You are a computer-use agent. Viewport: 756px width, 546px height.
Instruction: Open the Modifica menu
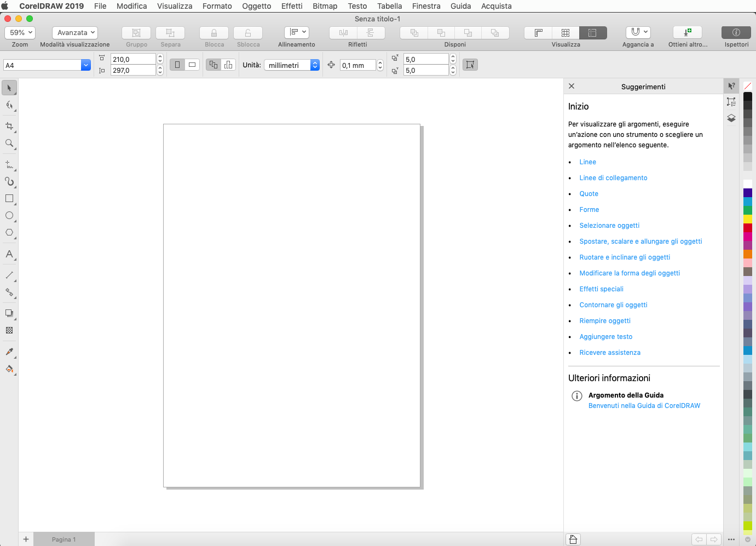point(132,6)
